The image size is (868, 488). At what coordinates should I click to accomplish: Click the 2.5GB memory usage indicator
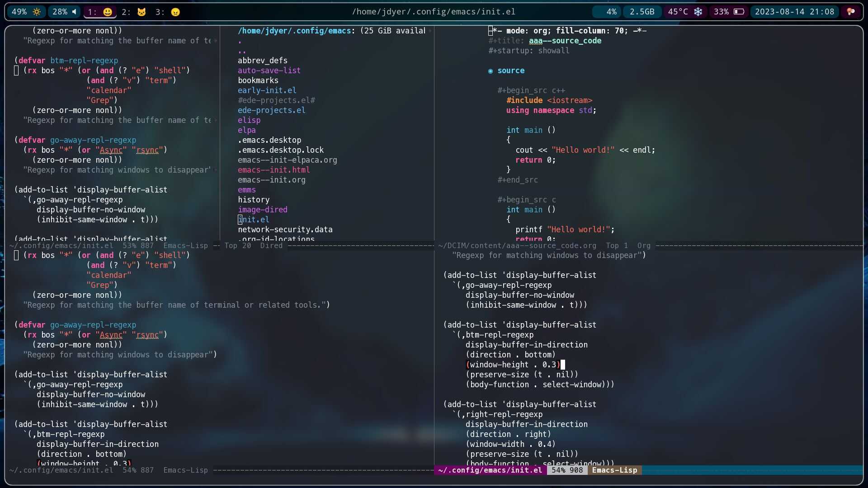click(642, 12)
